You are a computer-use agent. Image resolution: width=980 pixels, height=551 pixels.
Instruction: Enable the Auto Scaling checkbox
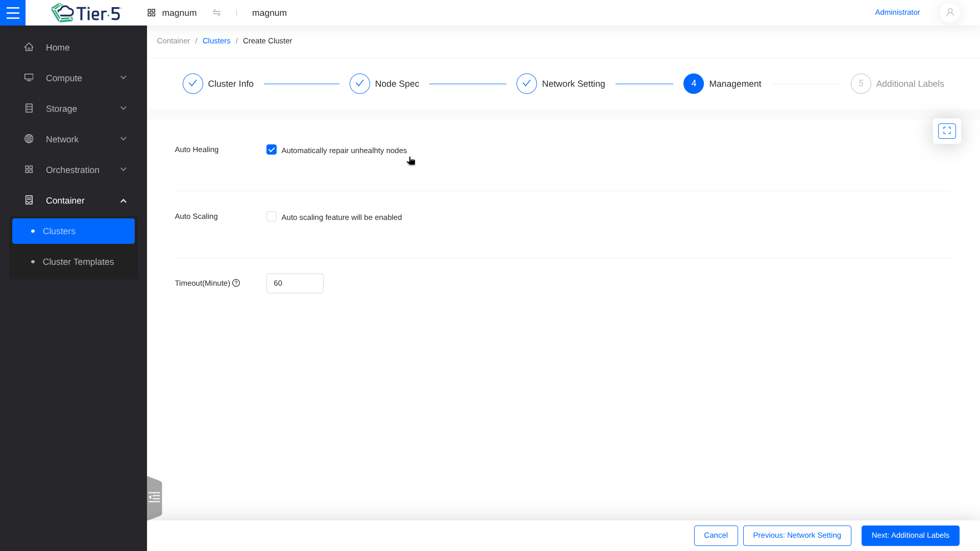point(272,216)
